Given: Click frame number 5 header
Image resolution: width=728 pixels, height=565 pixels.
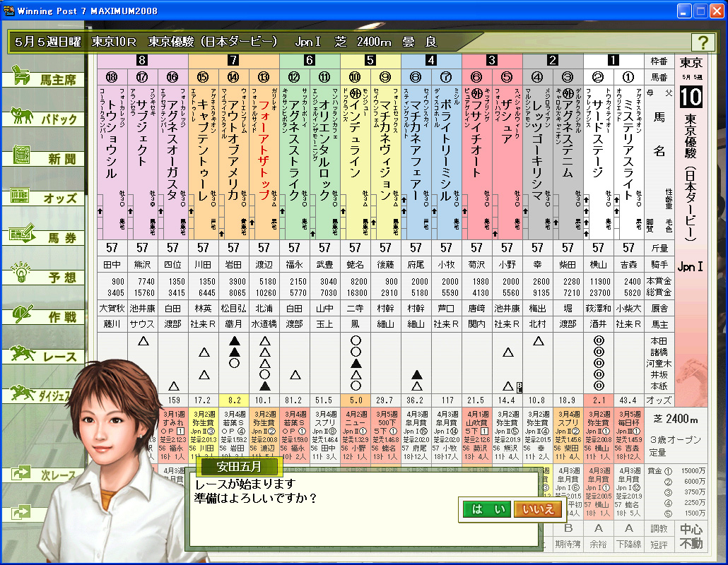Looking at the screenshot, I should point(370,60).
